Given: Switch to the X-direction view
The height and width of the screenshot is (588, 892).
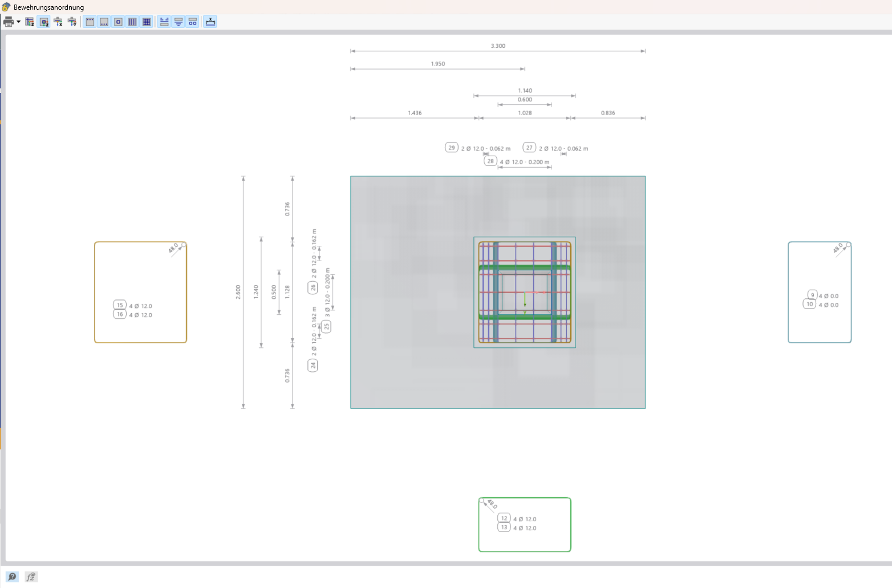Looking at the screenshot, I should tap(58, 22).
